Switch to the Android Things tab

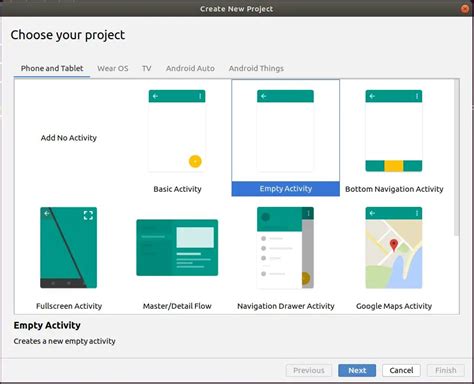(x=256, y=68)
